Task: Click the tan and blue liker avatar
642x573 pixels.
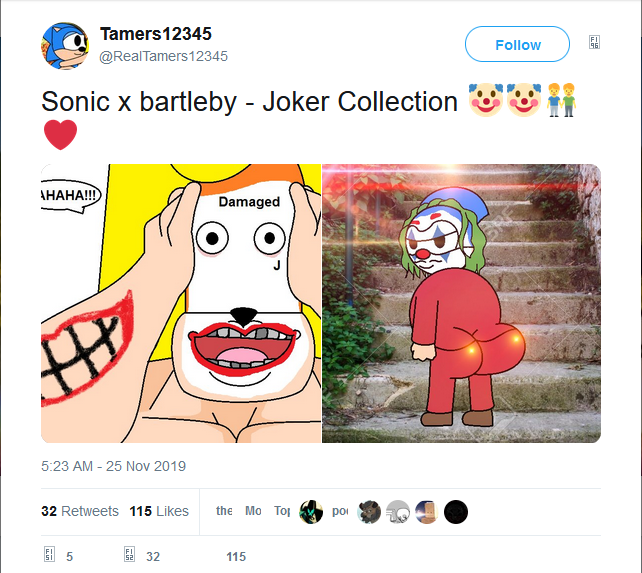Action: pos(427,512)
